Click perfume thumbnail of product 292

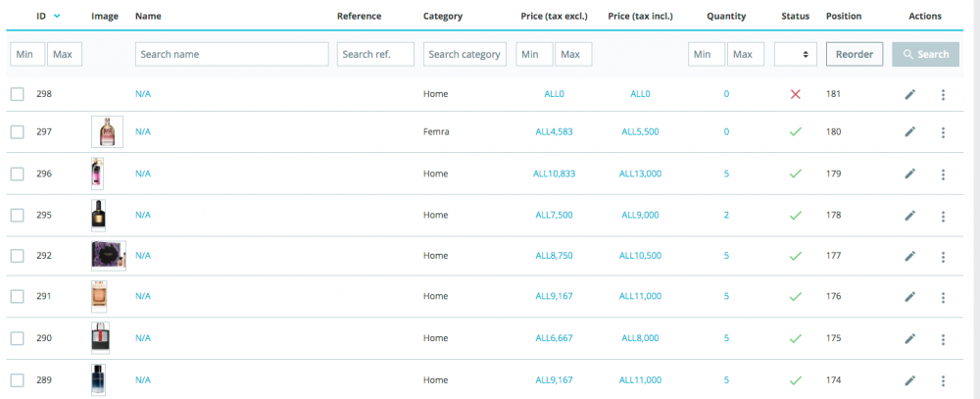pos(108,255)
